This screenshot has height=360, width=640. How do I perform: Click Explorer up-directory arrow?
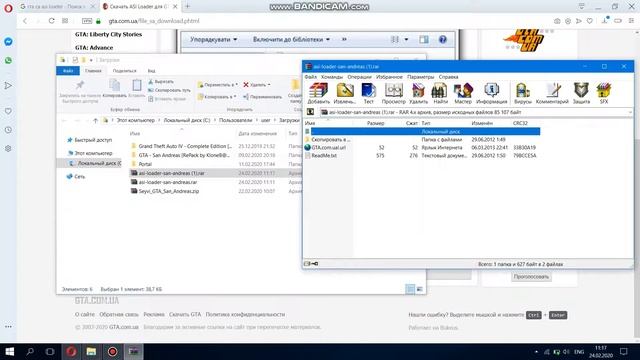[95, 120]
